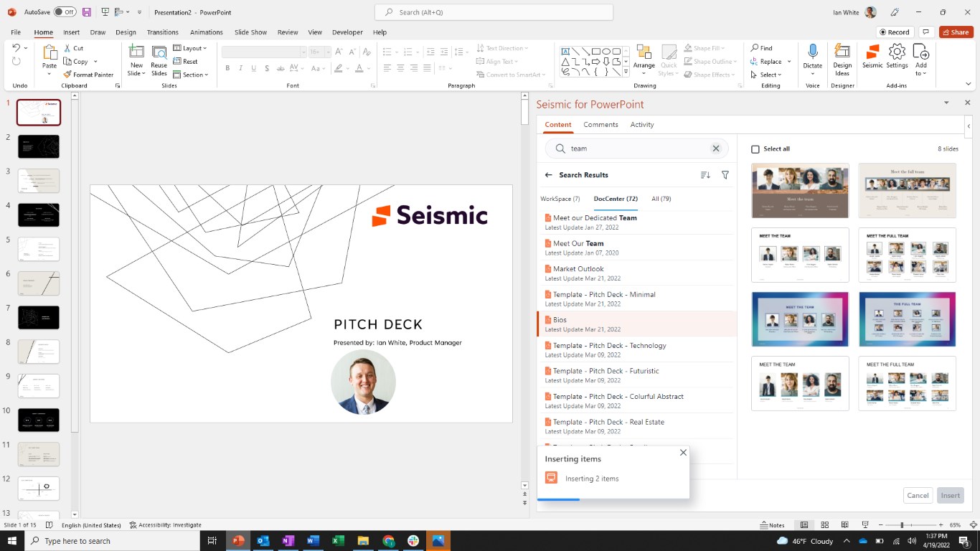This screenshot has height=551, width=980.
Task: Open the Seismic pane options dropdown arrow
Action: point(946,103)
